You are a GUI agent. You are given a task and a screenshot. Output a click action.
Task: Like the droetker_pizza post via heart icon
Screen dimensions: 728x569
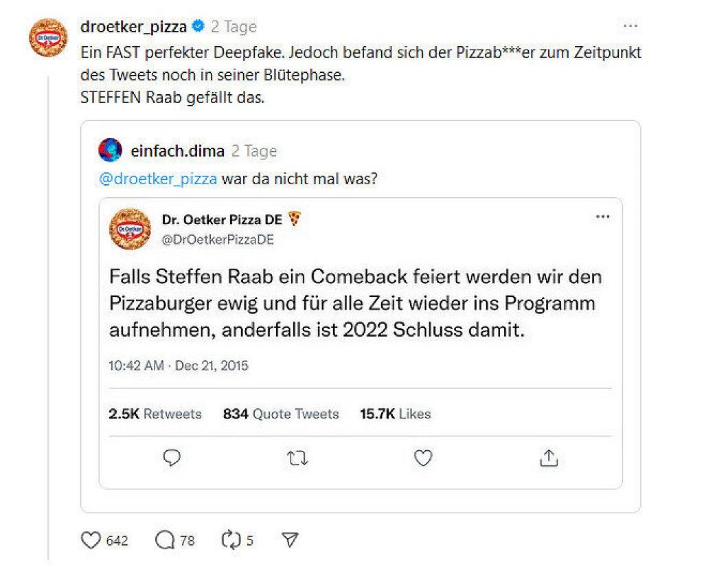(x=91, y=540)
